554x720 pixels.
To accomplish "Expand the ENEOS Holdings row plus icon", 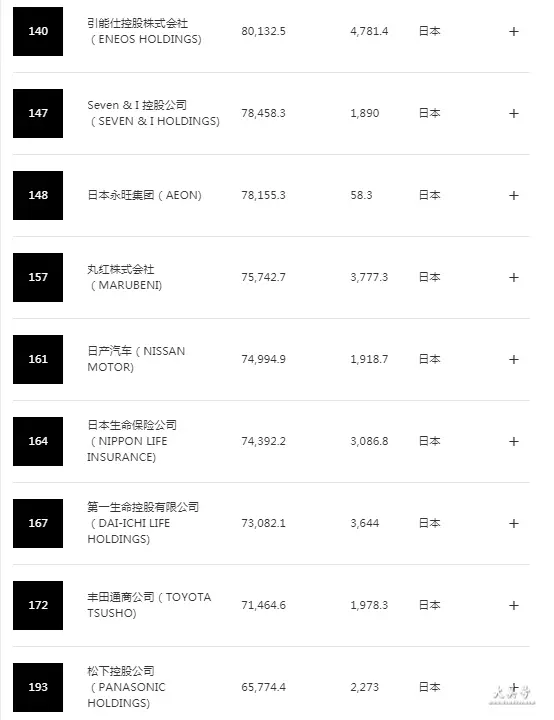I will click(514, 31).
